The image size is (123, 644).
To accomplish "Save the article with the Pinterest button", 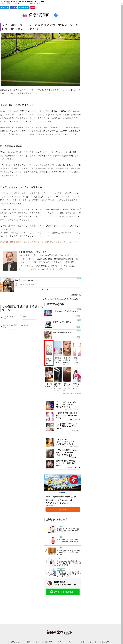I will (x=32, y=8).
